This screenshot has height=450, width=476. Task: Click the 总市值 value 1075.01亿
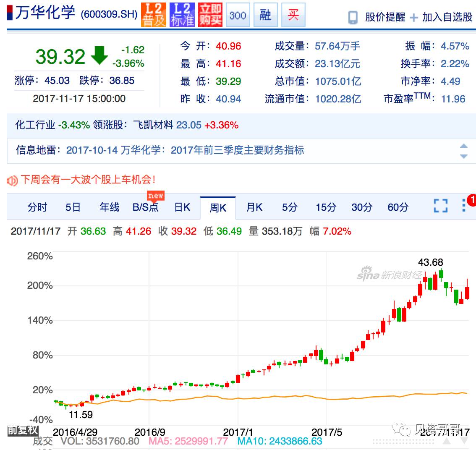pos(338,81)
